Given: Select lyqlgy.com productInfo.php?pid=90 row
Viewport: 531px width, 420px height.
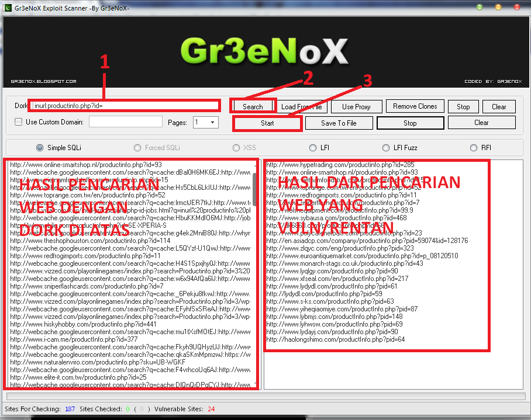Looking at the screenshot, I should [332, 271].
